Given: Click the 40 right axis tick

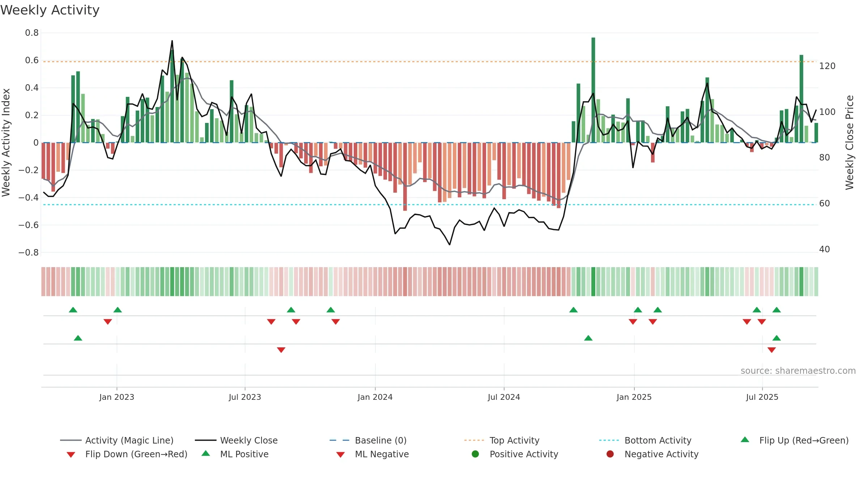Looking at the screenshot, I should (x=825, y=249).
